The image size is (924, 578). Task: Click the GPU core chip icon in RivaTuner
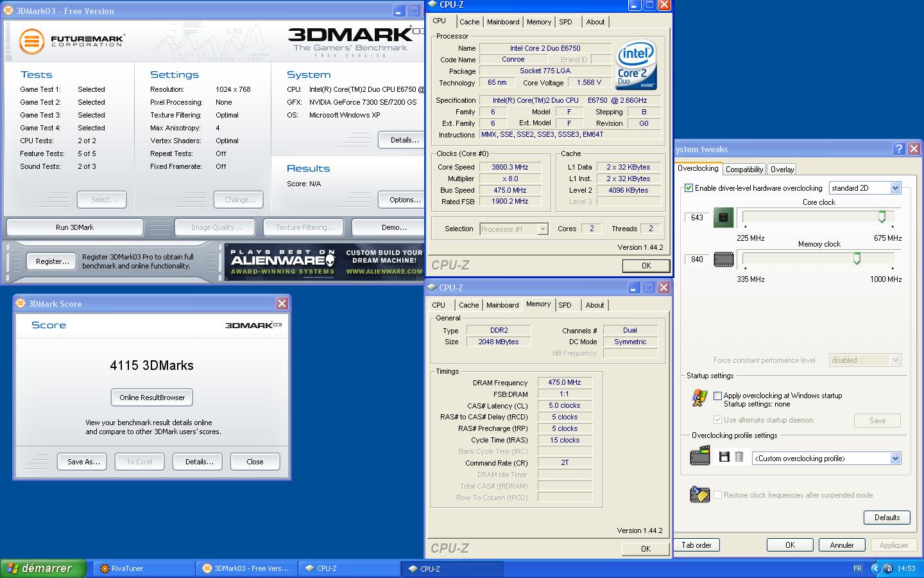723,218
